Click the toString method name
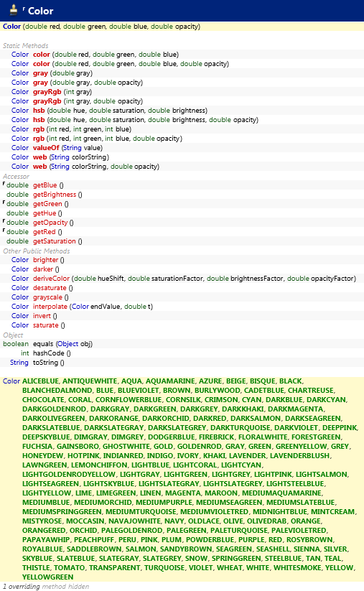Viewport: 364px width, 591px height. pyautogui.click(x=46, y=363)
